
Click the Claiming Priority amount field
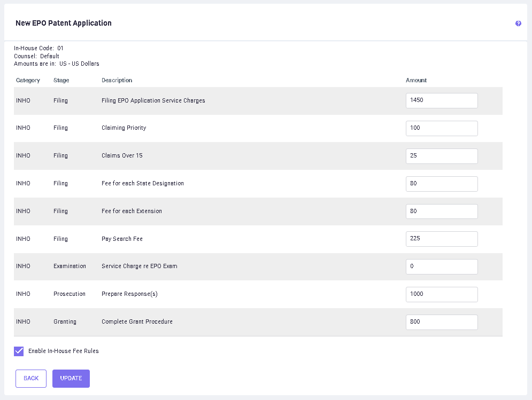coord(441,128)
